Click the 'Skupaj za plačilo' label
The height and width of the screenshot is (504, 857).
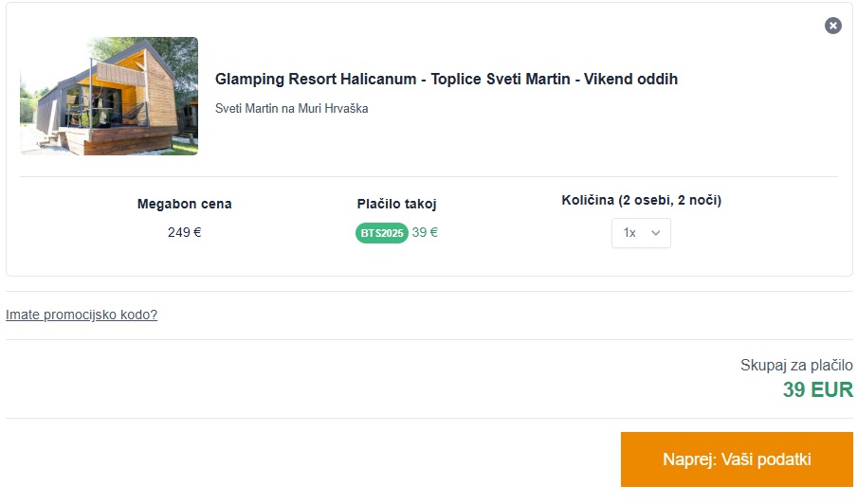tap(796, 366)
